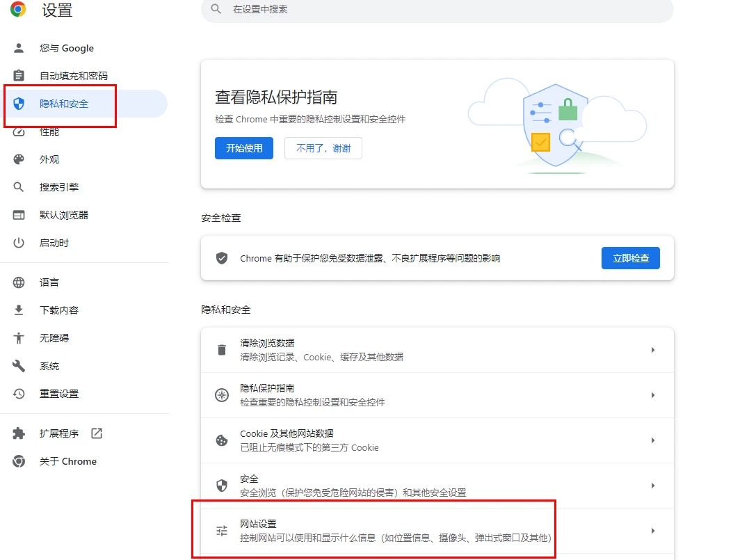
Task: Click the trash icon for 清除浏览数据
Action: point(222,350)
